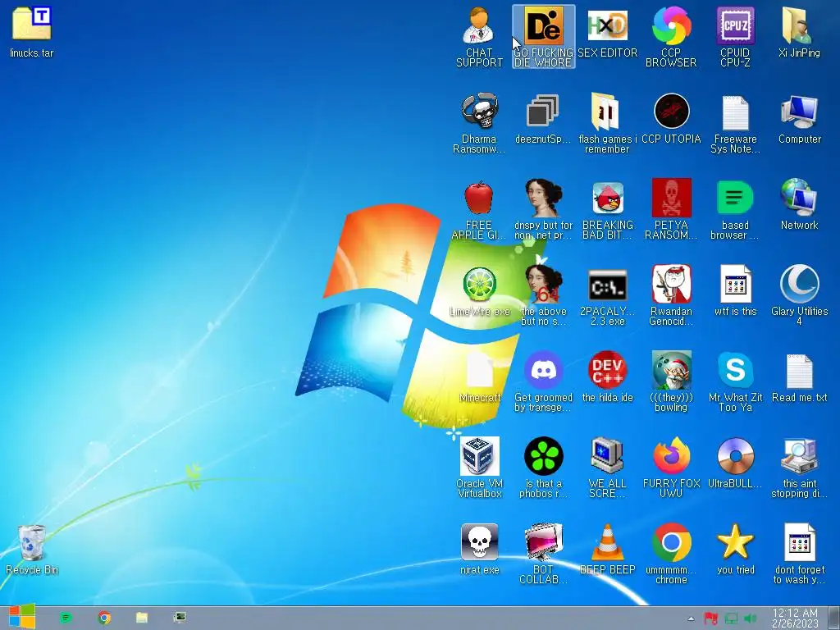The width and height of the screenshot is (840, 630).
Task: Open the clock showing 12:12 AM
Action: 795,618
